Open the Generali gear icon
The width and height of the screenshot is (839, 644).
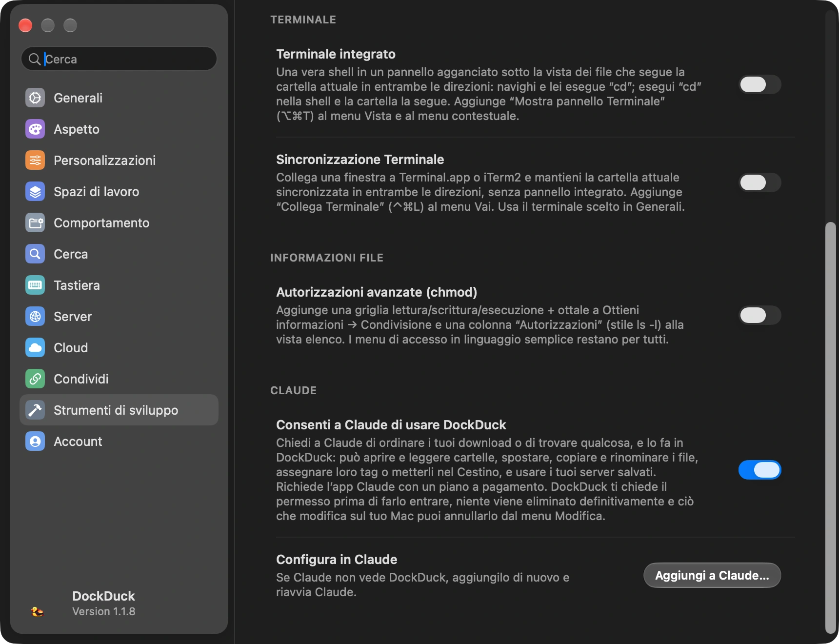point(35,98)
